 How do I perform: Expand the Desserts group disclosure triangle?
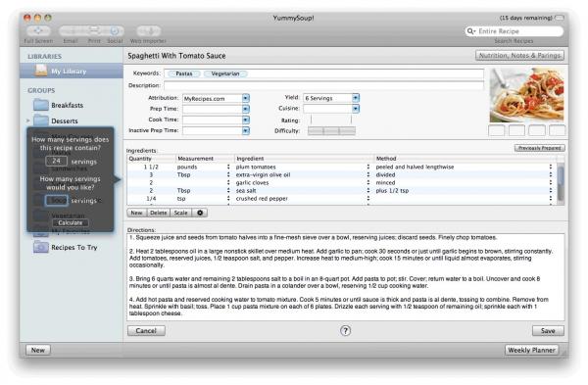(x=28, y=120)
